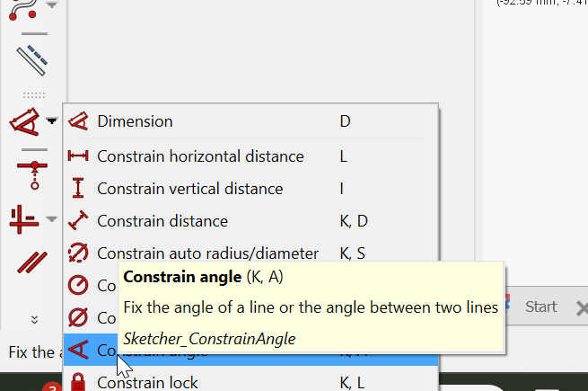Viewport: 588px width, 391px height.
Task: Select Constrain vertical distance entry
Action: 189,189
